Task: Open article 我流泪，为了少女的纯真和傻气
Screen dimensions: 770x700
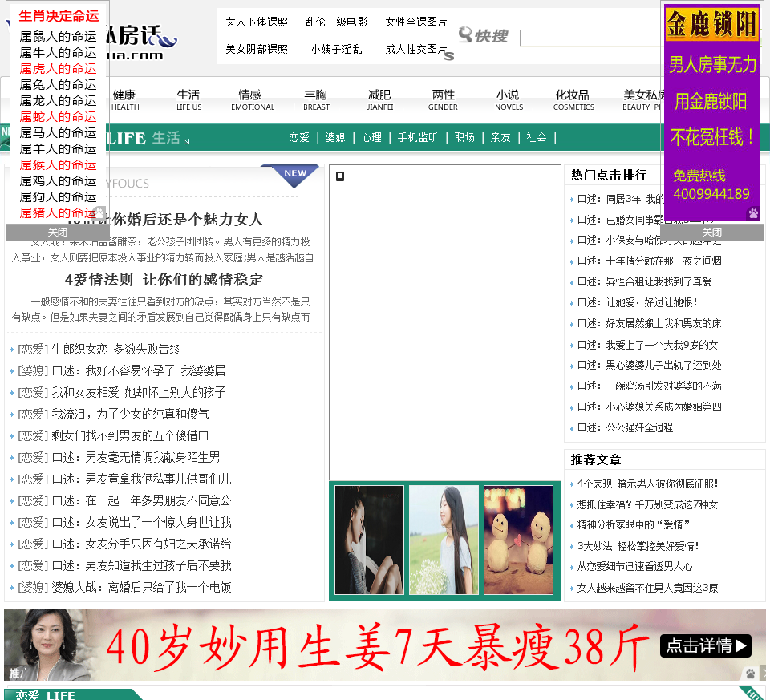Action: pyautogui.click(x=130, y=414)
